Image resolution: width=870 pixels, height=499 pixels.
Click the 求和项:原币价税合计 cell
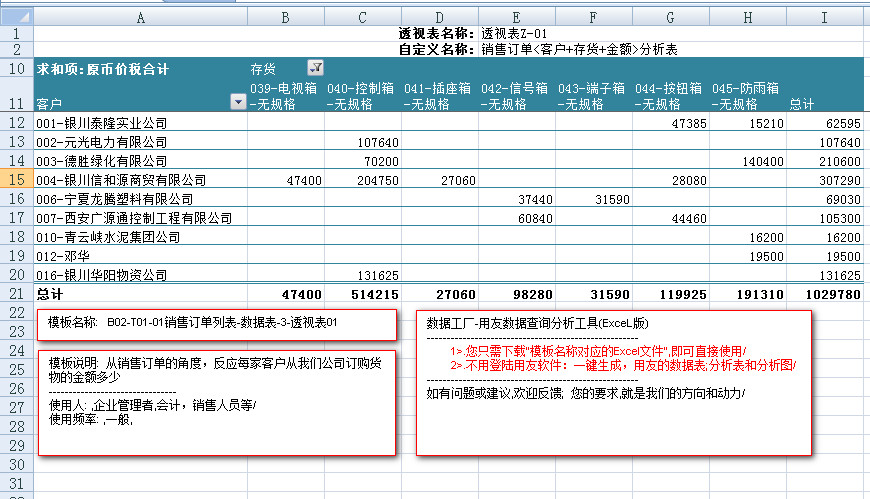click(x=103, y=69)
